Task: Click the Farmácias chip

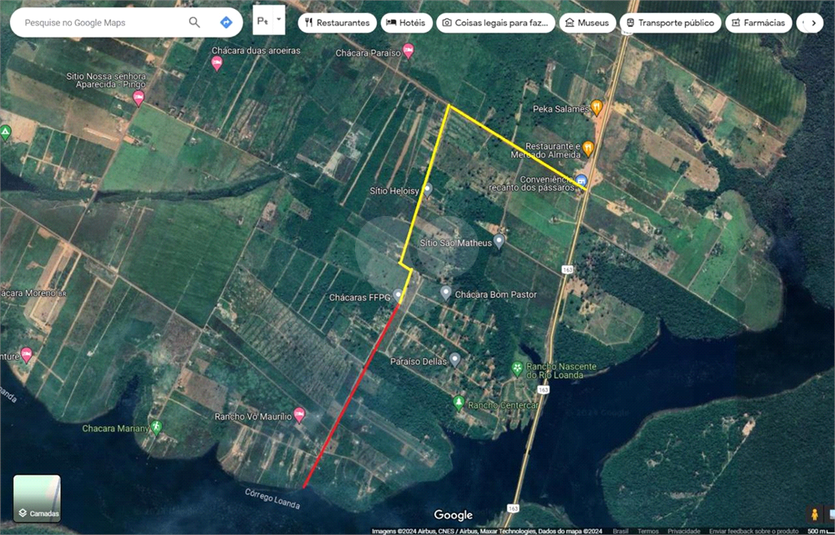Action: (758, 22)
